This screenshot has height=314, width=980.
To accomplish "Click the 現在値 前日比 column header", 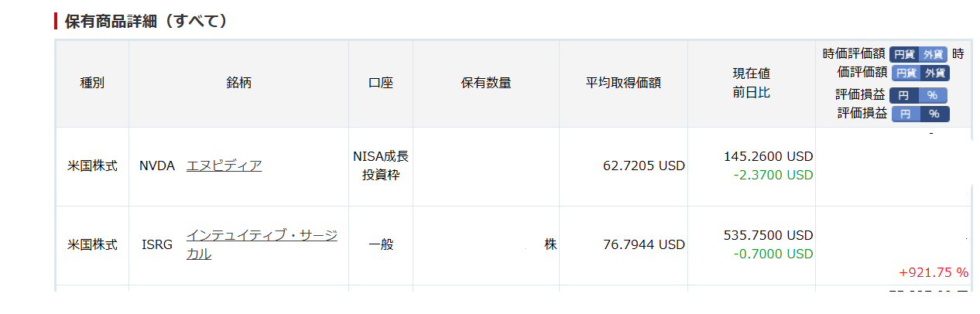I will [x=751, y=84].
